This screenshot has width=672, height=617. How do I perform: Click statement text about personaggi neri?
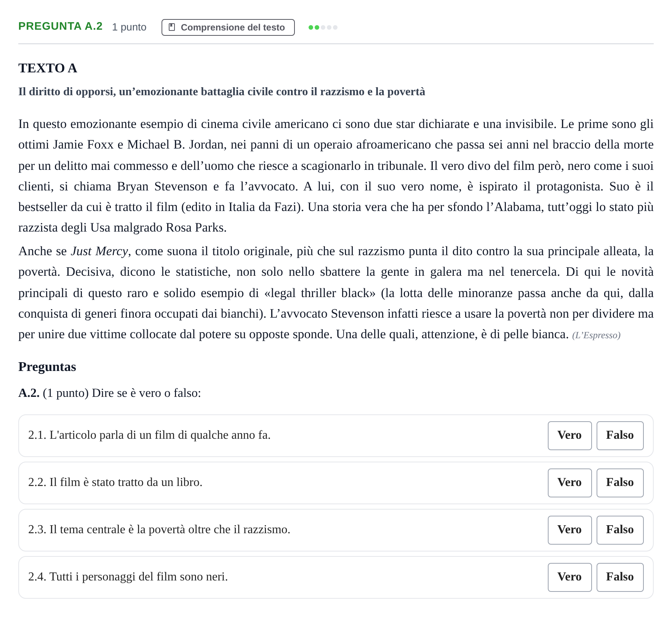click(x=128, y=577)
